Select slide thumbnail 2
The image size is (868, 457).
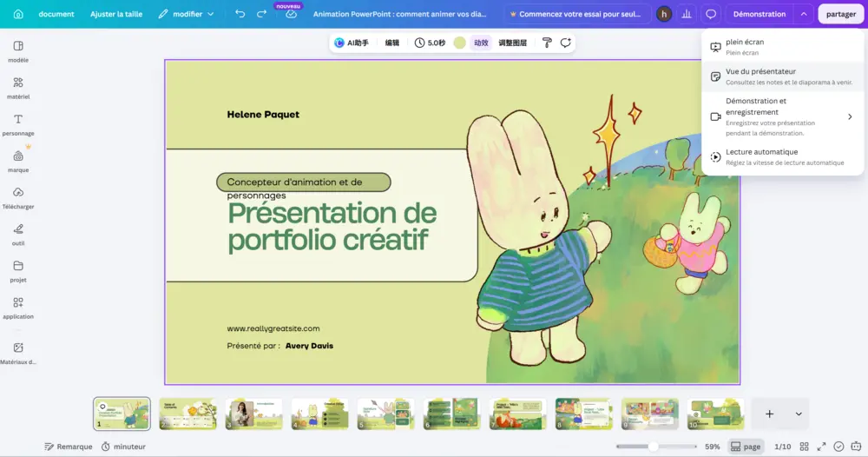pyautogui.click(x=187, y=414)
